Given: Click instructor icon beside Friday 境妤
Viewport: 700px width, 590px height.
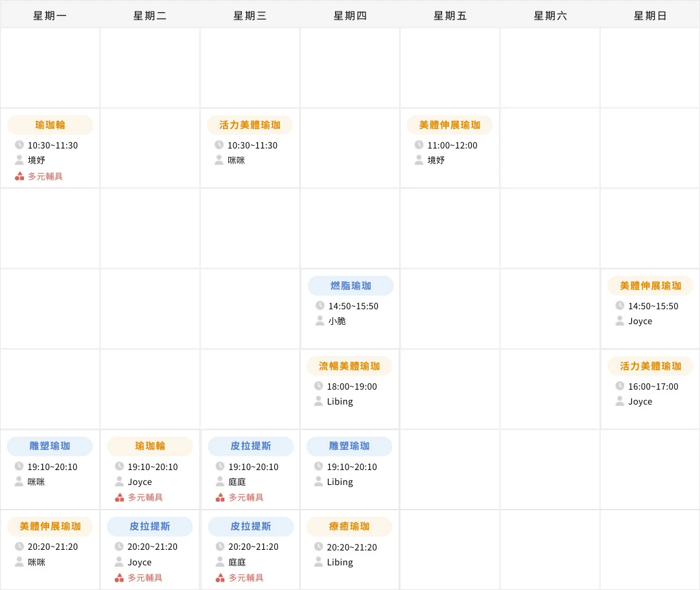Looking at the screenshot, I should coord(419,159).
